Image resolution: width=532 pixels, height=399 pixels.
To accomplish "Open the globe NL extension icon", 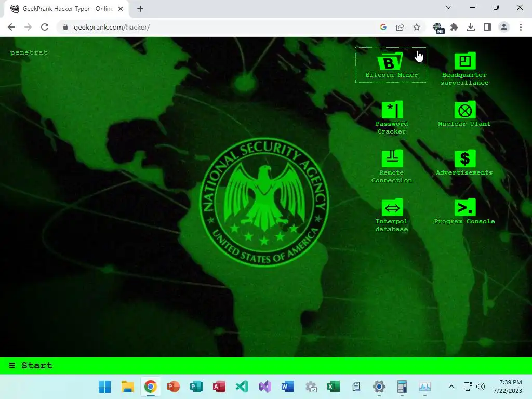I will click(438, 28).
